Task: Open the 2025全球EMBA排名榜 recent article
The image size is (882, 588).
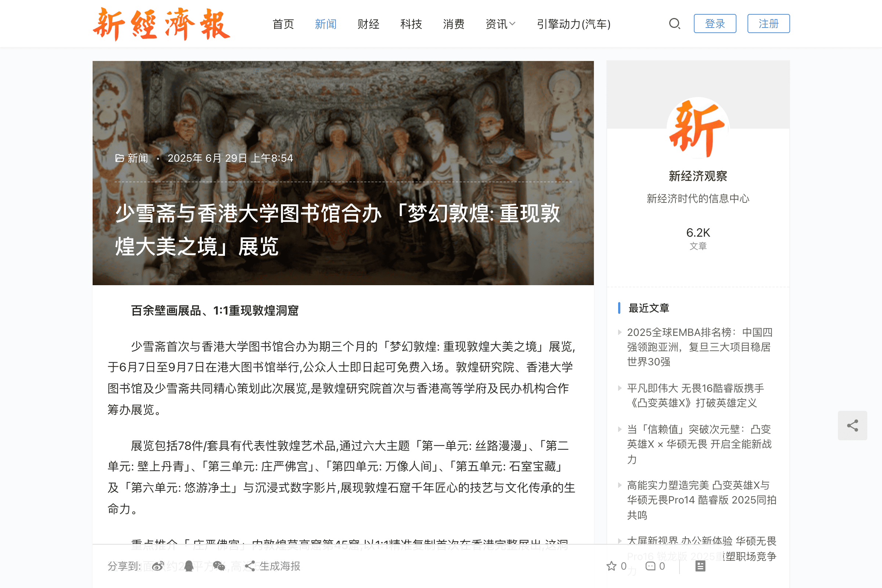Action: click(700, 347)
